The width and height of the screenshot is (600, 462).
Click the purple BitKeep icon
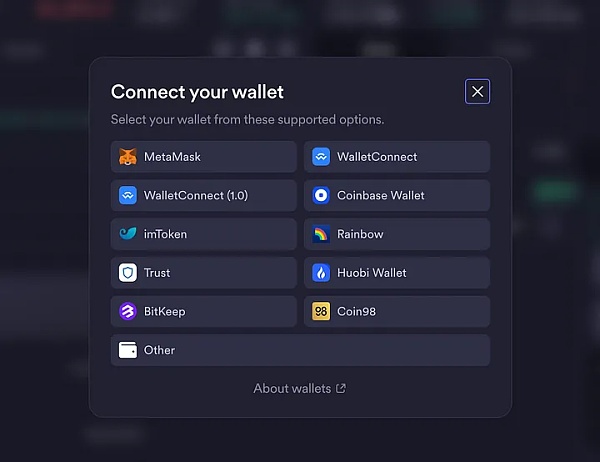pos(128,311)
